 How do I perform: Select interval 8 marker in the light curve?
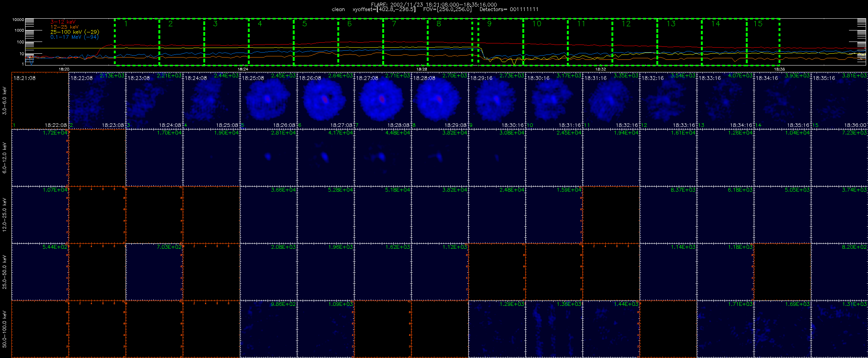click(439, 24)
